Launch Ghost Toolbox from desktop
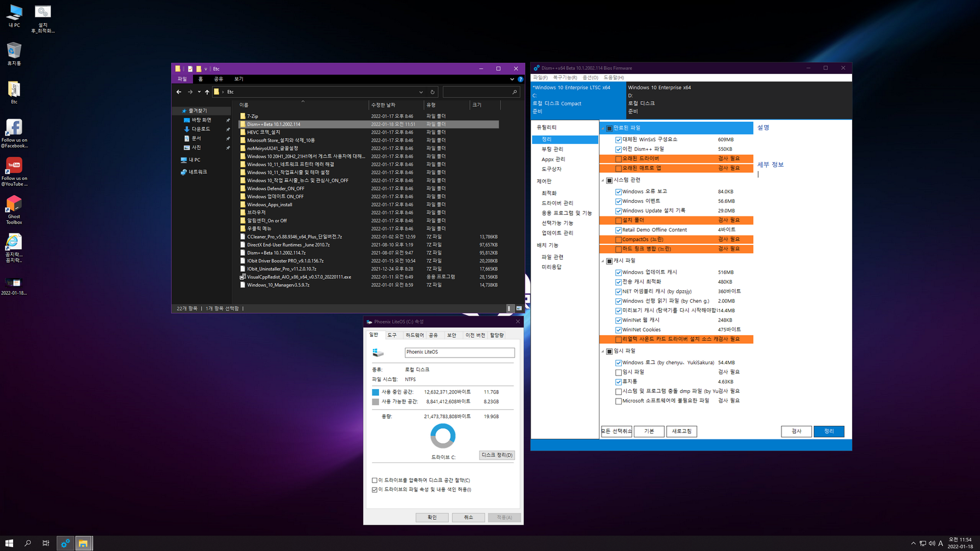This screenshot has width=980, height=551. [x=14, y=210]
